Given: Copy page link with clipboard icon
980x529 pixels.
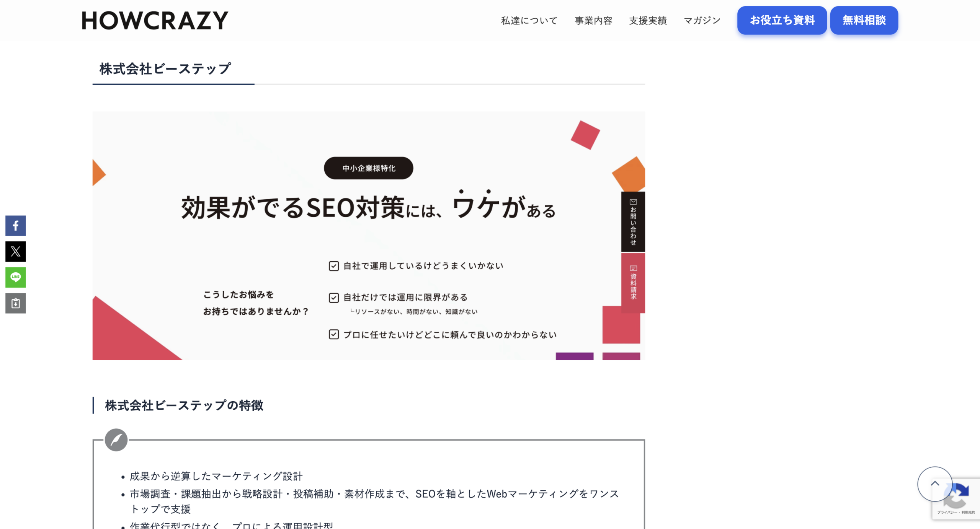Looking at the screenshot, I should pyautogui.click(x=15, y=303).
